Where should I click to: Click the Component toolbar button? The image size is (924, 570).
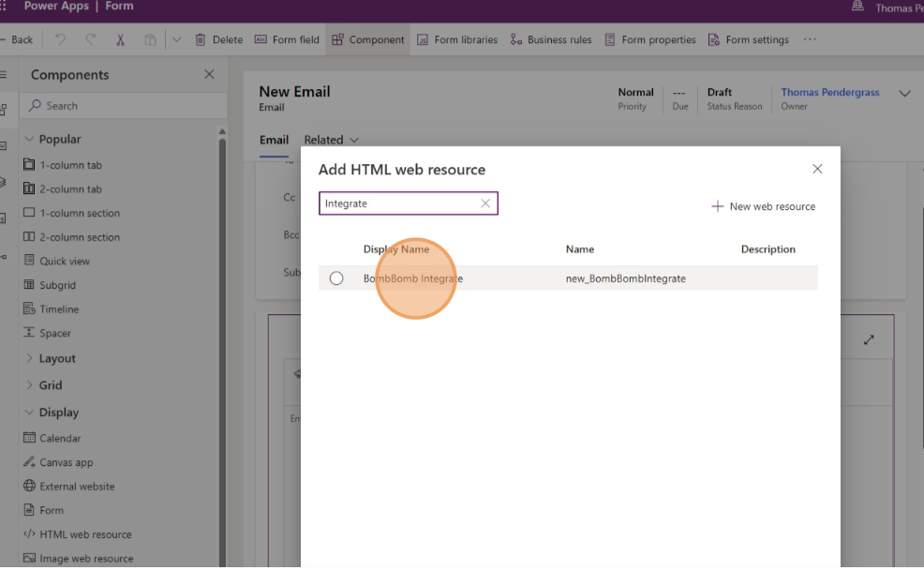click(x=367, y=39)
